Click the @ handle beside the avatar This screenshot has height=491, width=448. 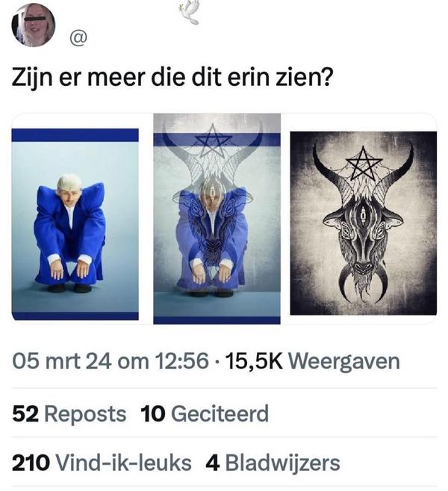[78, 38]
